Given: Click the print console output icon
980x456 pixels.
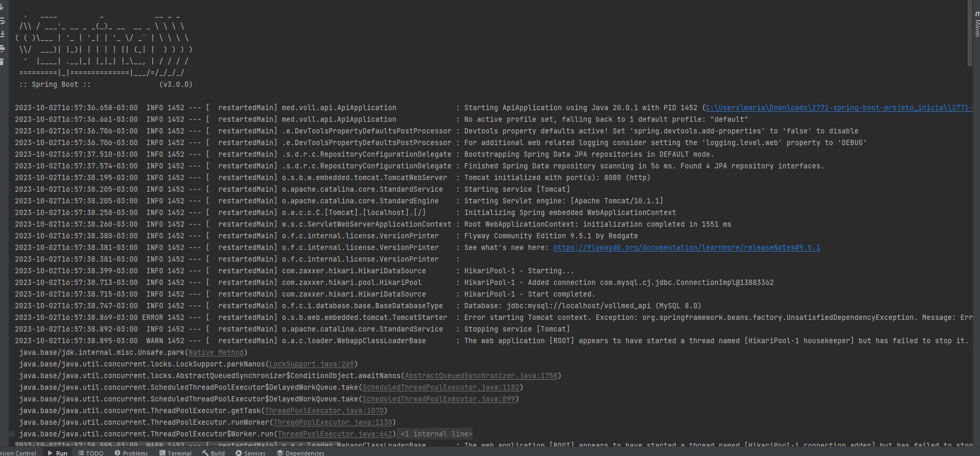Looking at the screenshot, I should click(2, 48).
